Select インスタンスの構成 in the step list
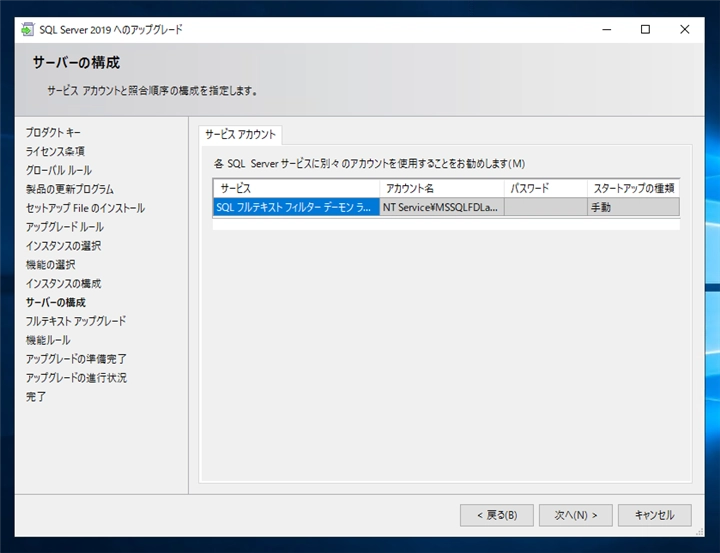Viewport: 720px width, 553px height. 63,283
